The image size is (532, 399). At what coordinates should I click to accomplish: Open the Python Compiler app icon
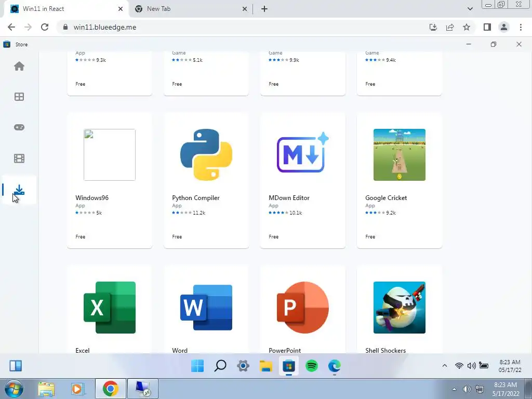(206, 155)
